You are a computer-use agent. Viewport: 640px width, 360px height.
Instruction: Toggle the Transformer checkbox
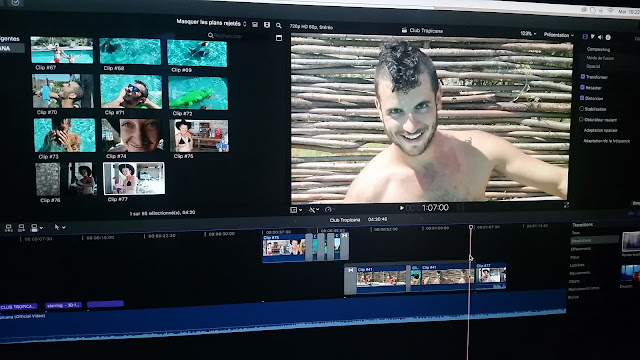click(x=582, y=76)
